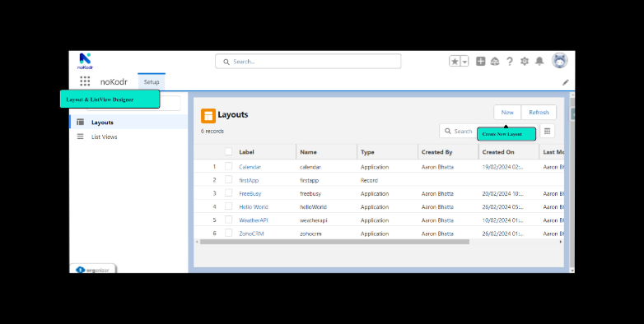
Task: Click the scroll right arrow of table
Action: (561, 242)
